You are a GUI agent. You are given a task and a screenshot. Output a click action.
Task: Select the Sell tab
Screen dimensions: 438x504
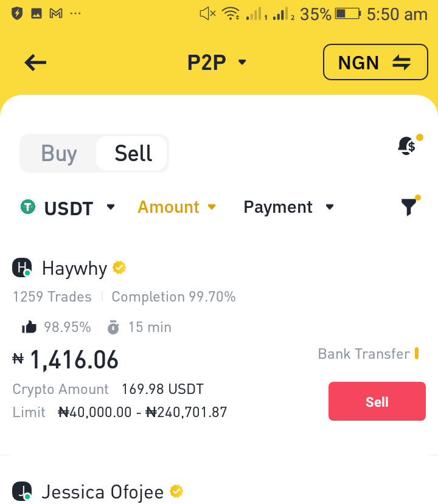pyautogui.click(x=133, y=153)
